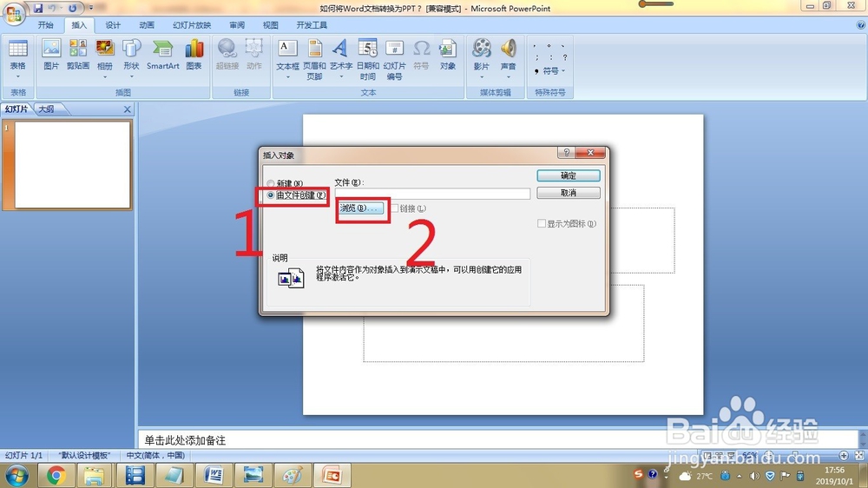Switch to the 动画 (Animations) ribbon tab
This screenshot has width=868, height=488.
(147, 25)
